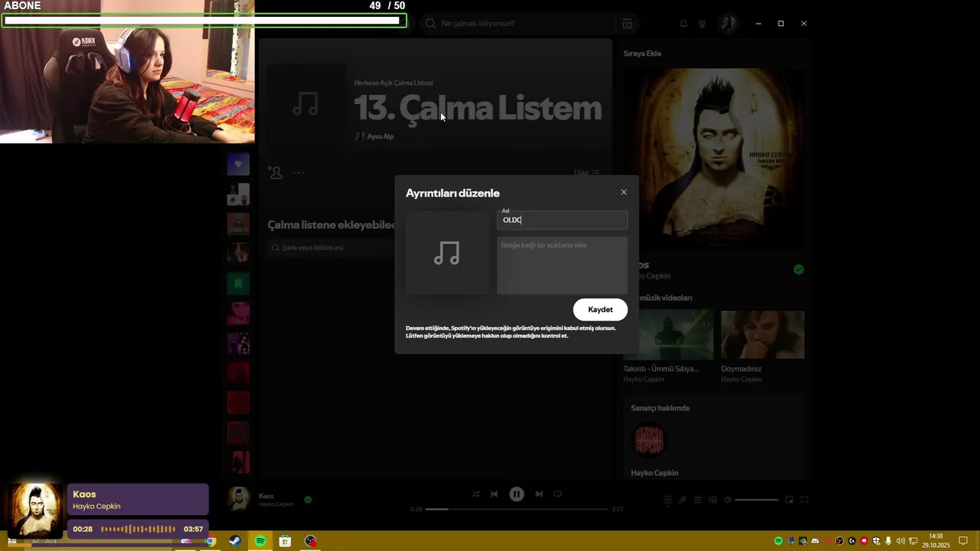Open the play queue panel
The image size is (980, 551).
coord(697,500)
